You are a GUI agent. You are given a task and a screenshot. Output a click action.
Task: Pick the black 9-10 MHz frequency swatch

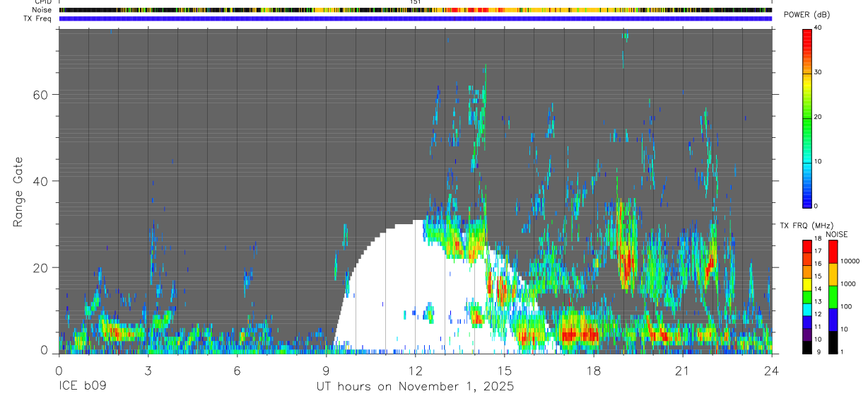[x=807, y=347]
